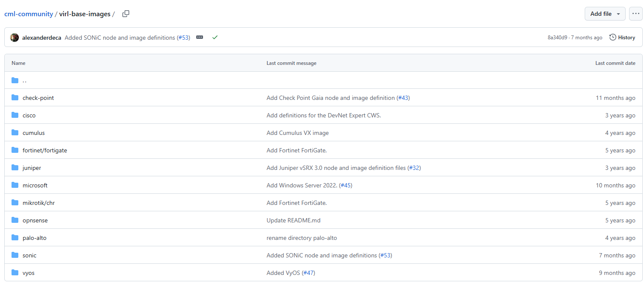
Task: Expand commit message with the ellipsis icon
Action: tap(200, 38)
